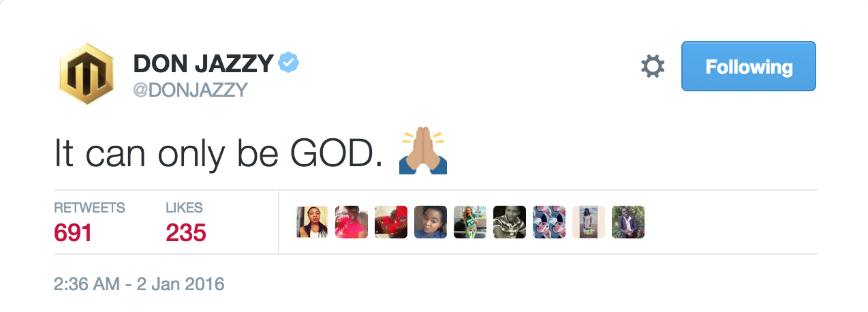
Task: Open the DON JAZZY display name link
Action: 204,64
